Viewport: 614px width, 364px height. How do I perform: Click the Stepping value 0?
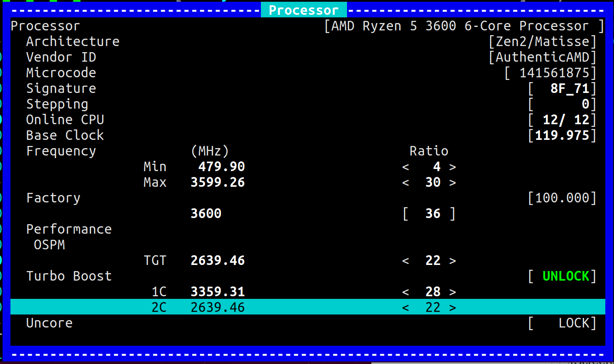(x=585, y=104)
